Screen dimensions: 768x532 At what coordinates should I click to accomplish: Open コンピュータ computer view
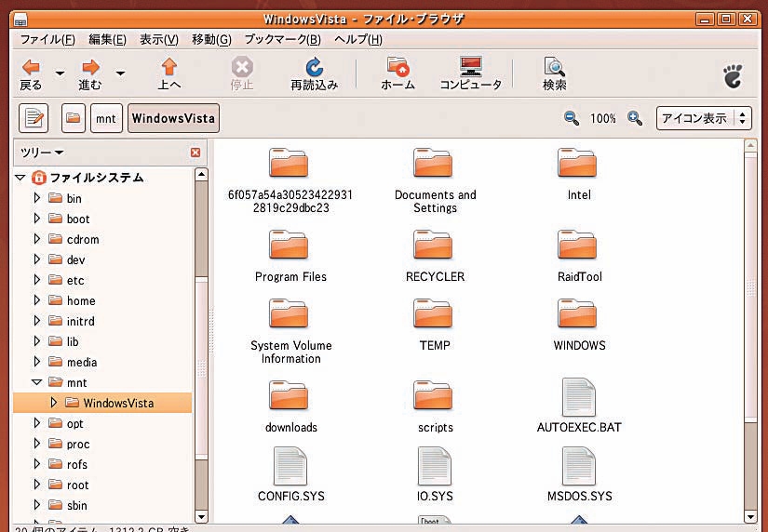471,74
